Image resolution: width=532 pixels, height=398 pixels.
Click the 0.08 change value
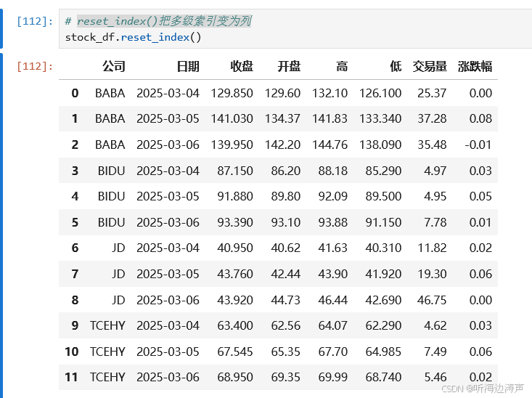click(x=480, y=118)
